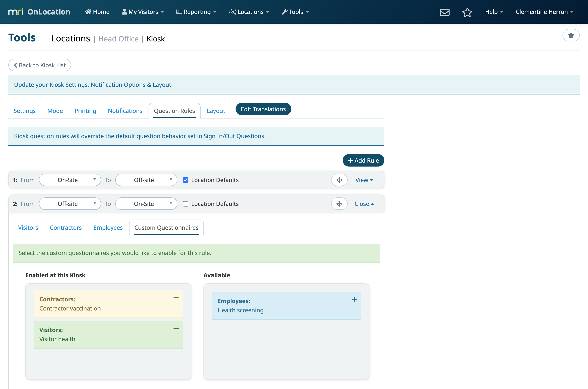Open rule 1 To dropdown showing Off-site

pos(146,180)
